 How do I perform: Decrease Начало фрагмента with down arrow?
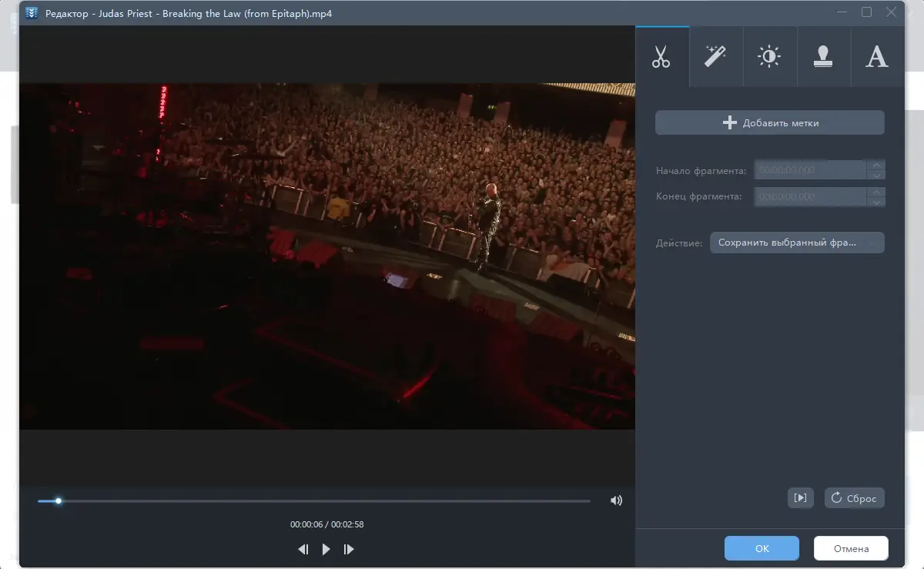(x=876, y=176)
